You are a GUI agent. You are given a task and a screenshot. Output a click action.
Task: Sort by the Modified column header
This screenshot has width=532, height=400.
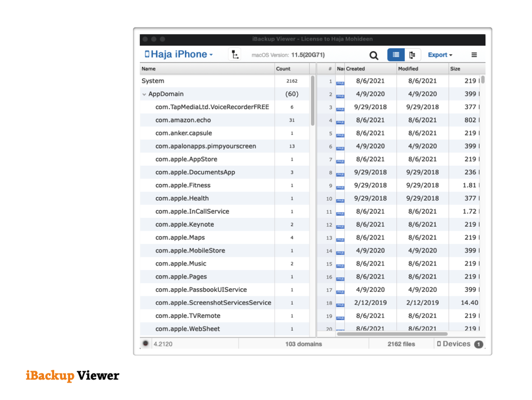pyautogui.click(x=421, y=69)
